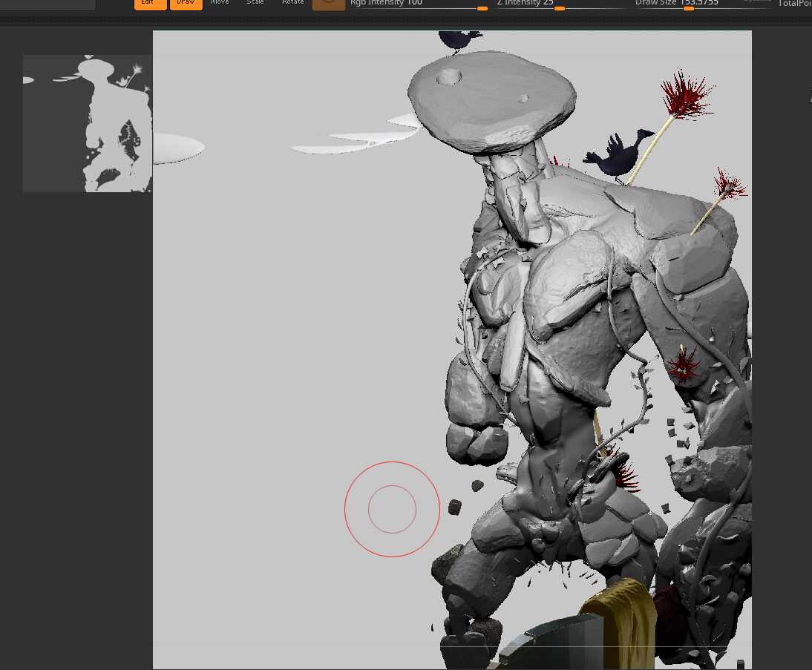This screenshot has width=812, height=670.
Task: Click the orange gizmo icon beside Rotate
Action: [329, 4]
